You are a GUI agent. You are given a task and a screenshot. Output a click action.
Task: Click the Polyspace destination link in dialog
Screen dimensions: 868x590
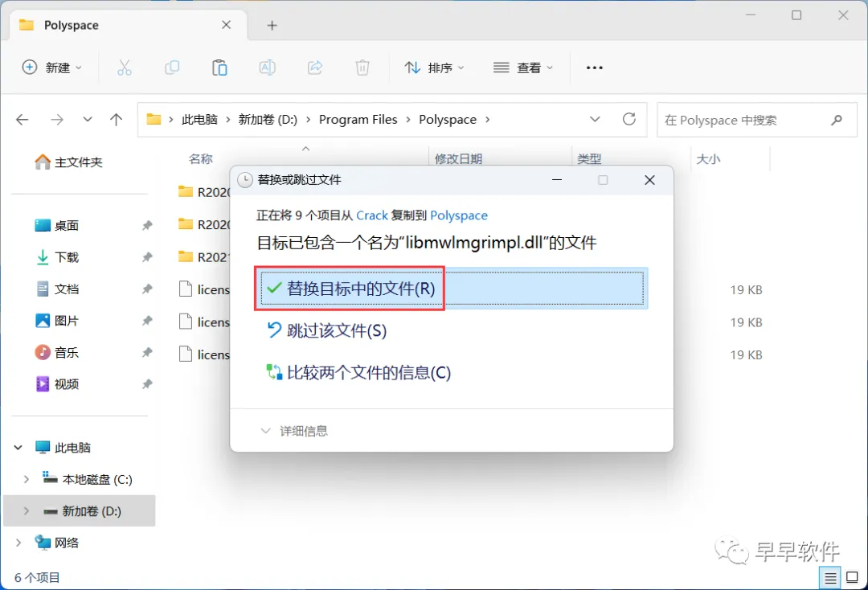point(459,215)
